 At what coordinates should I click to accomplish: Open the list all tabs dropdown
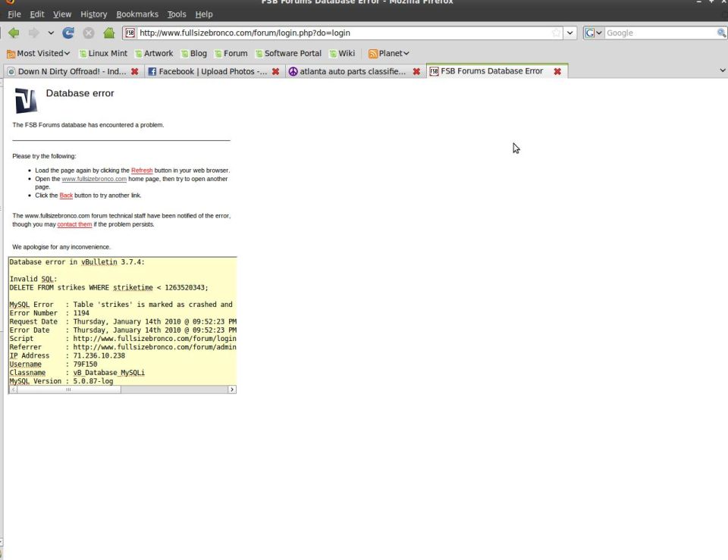click(x=722, y=70)
